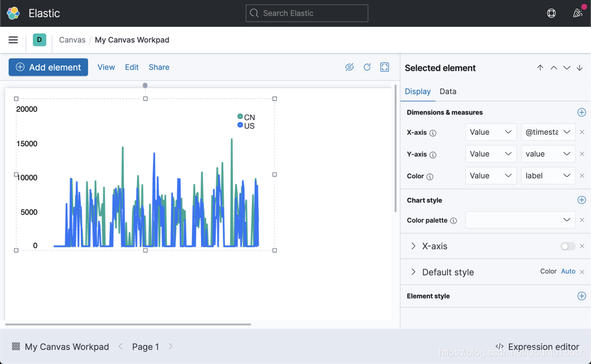Screen dimensions: 591x364
Task: Bring the selected element to front
Action: coord(540,68)
